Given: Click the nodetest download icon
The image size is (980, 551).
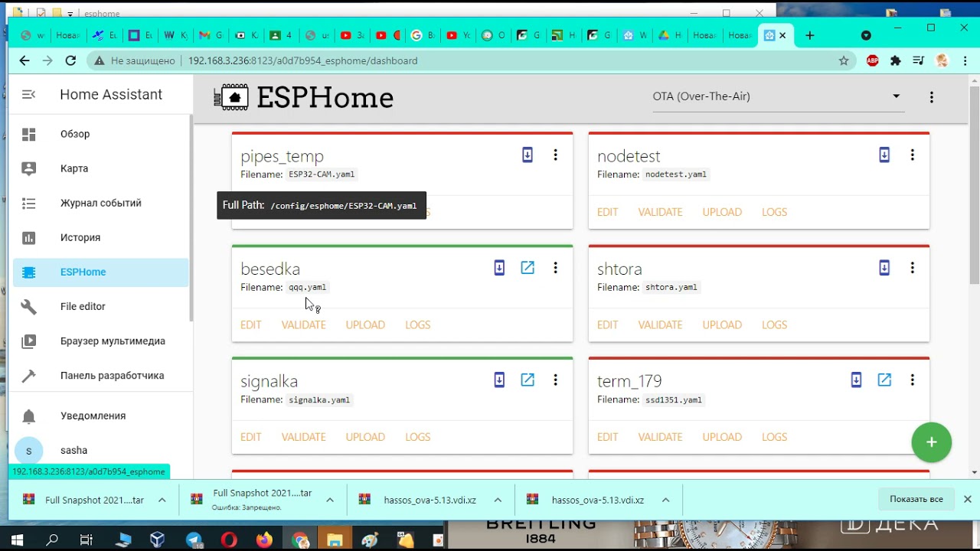Looking at the screenshot, I should tap(884, 155).
